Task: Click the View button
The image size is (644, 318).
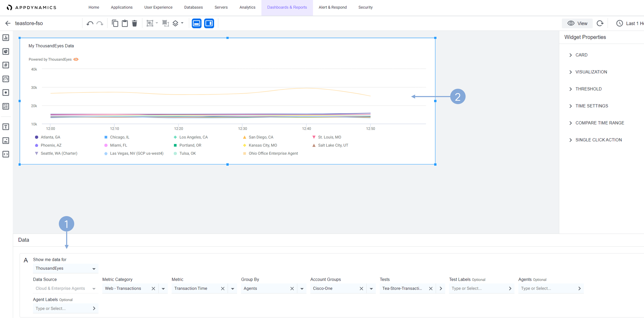Action: coord(577,24)
